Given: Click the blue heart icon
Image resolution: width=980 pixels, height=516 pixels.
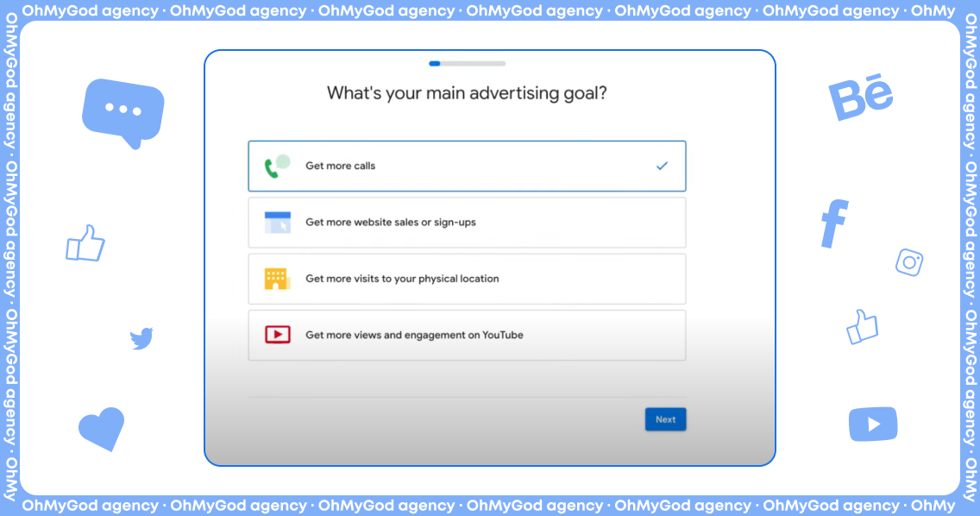Looking at the screenshot, I should tap(102, 428).
